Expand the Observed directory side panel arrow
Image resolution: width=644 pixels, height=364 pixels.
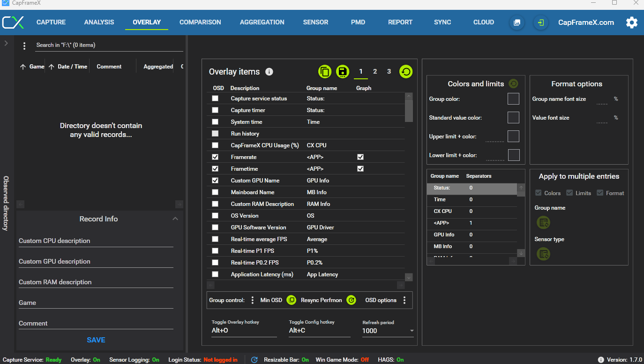6,43
